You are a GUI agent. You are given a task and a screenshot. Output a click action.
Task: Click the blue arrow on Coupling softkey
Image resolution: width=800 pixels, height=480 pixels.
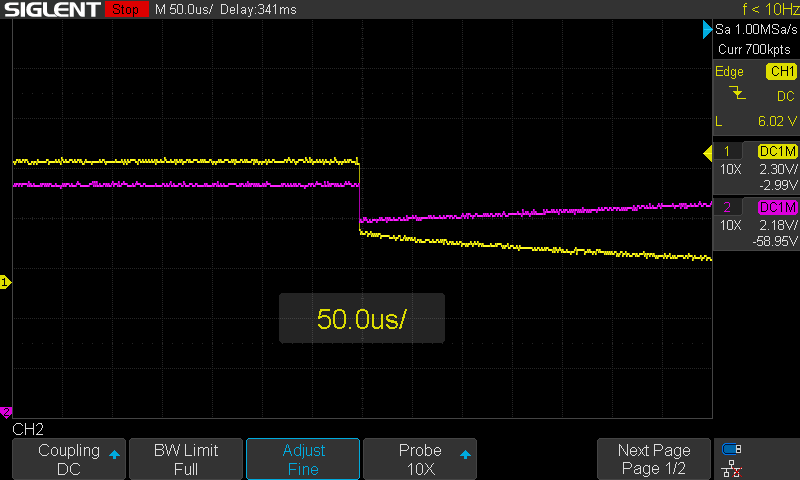pos(114,454)
